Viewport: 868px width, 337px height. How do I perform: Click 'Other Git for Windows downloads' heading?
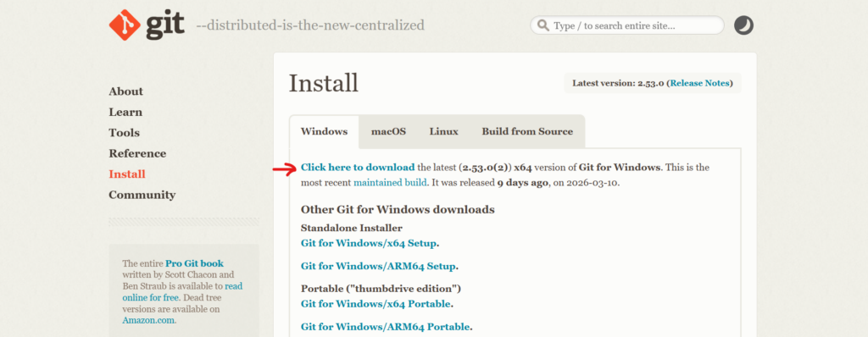398,210
